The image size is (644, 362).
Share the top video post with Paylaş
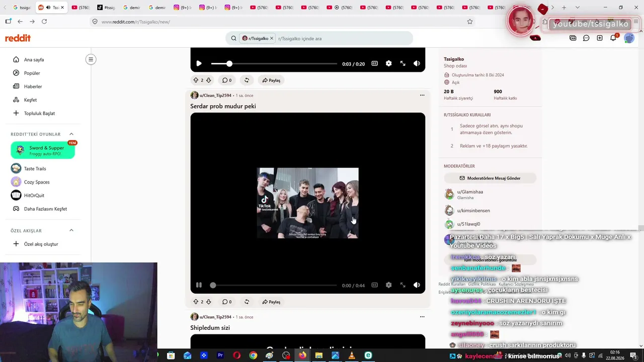[x=271, y=80]
